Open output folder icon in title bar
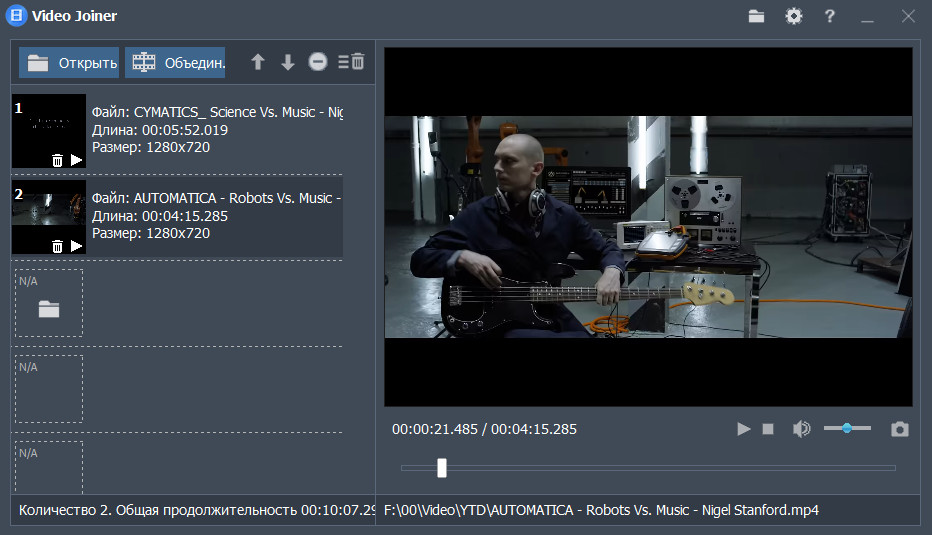This screenshot has width=932, height=535. (x=756, y=16)
